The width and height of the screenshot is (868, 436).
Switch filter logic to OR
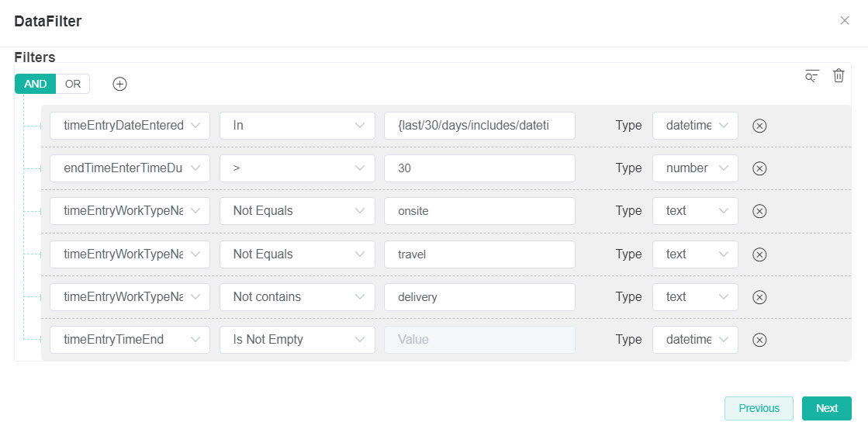point(73,84)
